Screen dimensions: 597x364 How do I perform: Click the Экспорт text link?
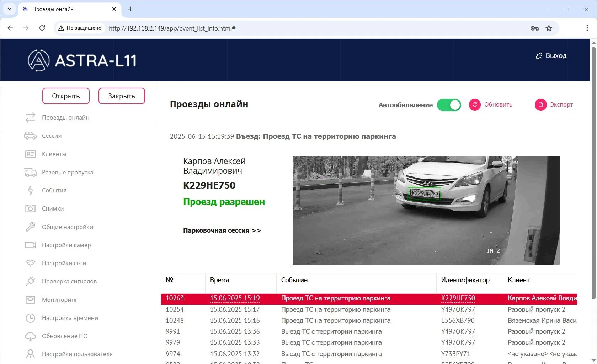pyautogui.click(x=561, y=105)
